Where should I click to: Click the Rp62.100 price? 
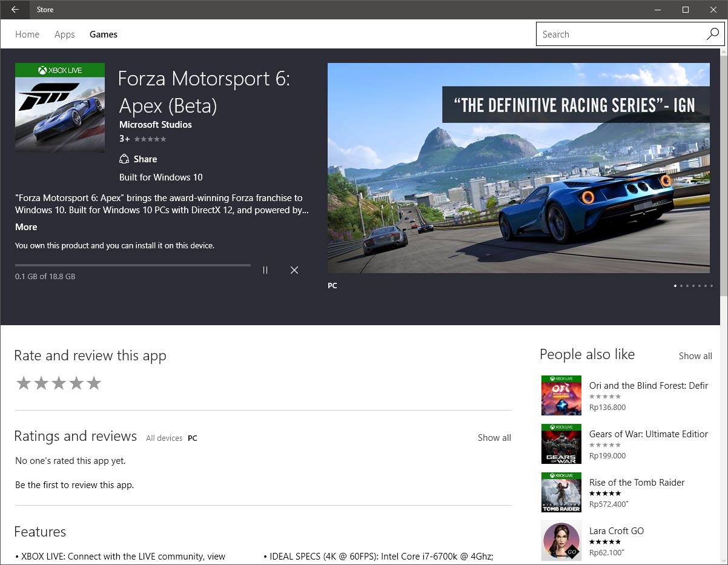(x=606, y=553)
